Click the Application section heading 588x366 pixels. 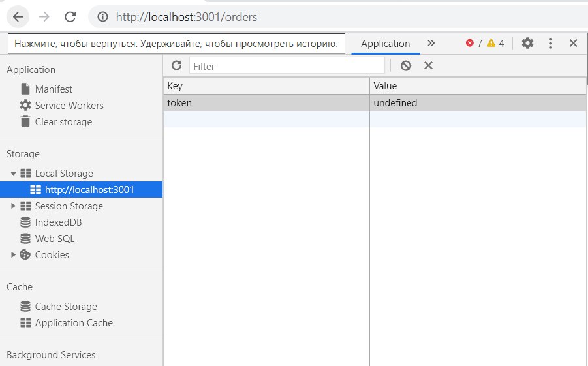point(31,70)
